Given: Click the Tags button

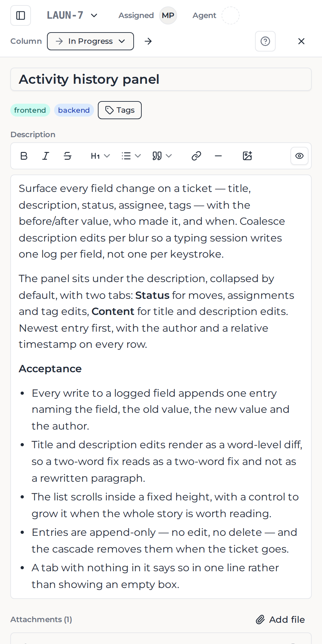Looking at the screenshot, I should click(x=120, y=110).
